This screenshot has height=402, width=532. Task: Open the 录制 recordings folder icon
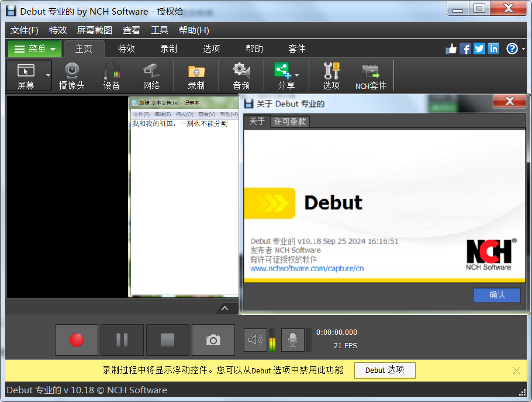tap(196, 75)
